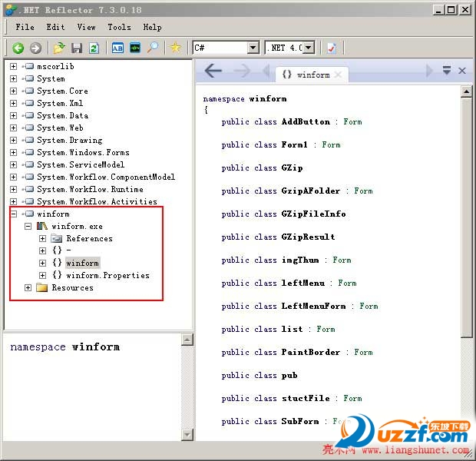Image resolution: width=476 pixels, height=461 pixels.
Task: Expand the System.Core node
Action: [x=13, y=91]
